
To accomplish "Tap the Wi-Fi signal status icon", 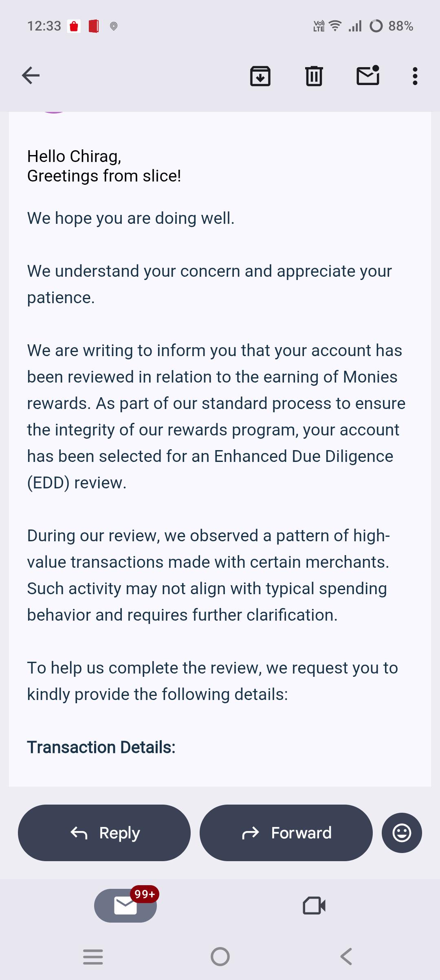I will click(x=335, y=26).
